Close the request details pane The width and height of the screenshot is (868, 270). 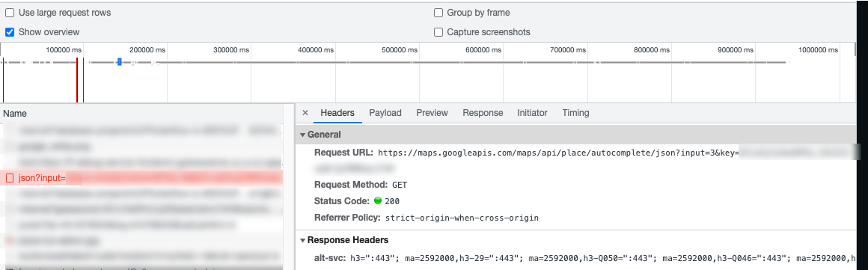coord(305,113)
